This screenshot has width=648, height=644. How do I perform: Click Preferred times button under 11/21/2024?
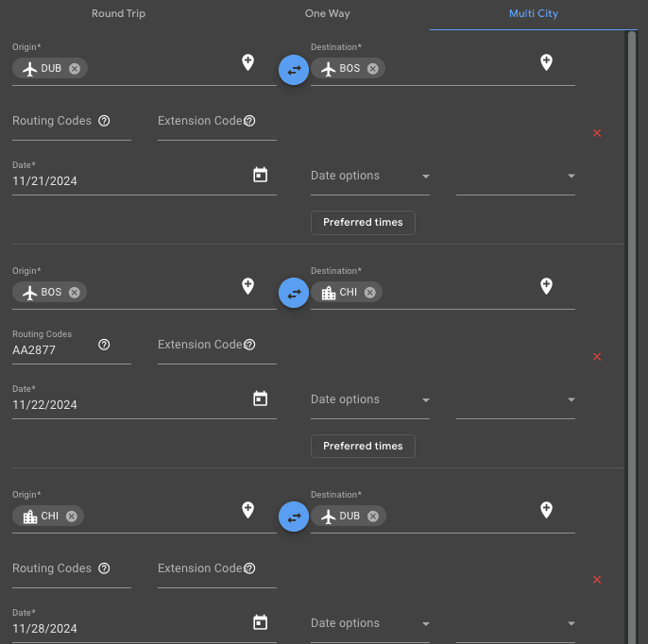(x=363, y=223)
